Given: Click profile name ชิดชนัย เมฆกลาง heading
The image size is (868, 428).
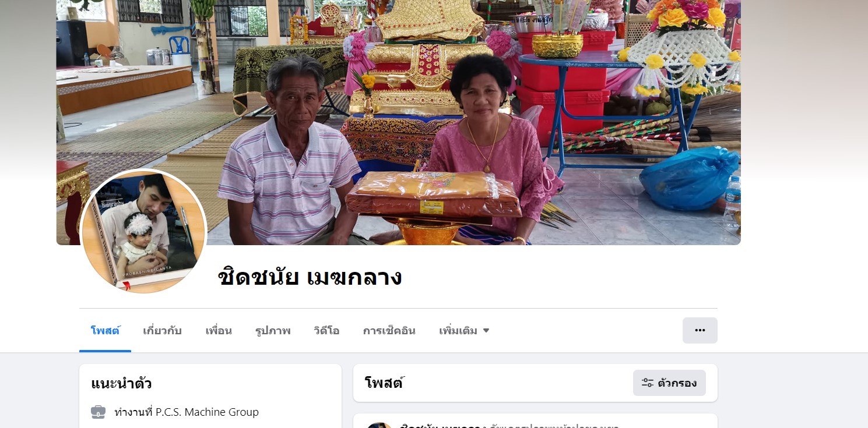Looking at the screenshot, I should [310, 277].
